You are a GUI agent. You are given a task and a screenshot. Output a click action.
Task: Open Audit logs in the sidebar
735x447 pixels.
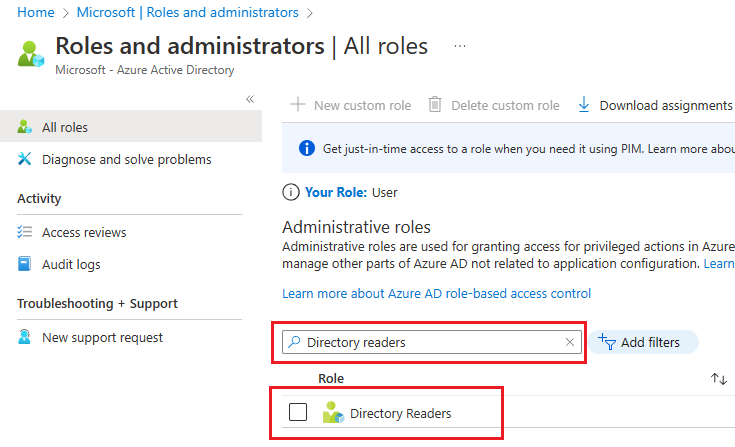coord(71,264)
